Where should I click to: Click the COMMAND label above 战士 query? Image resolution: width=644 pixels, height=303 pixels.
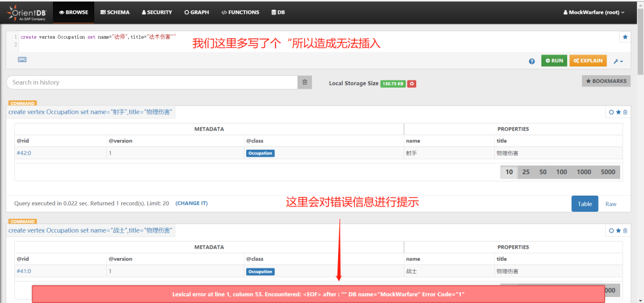point(22,222)
